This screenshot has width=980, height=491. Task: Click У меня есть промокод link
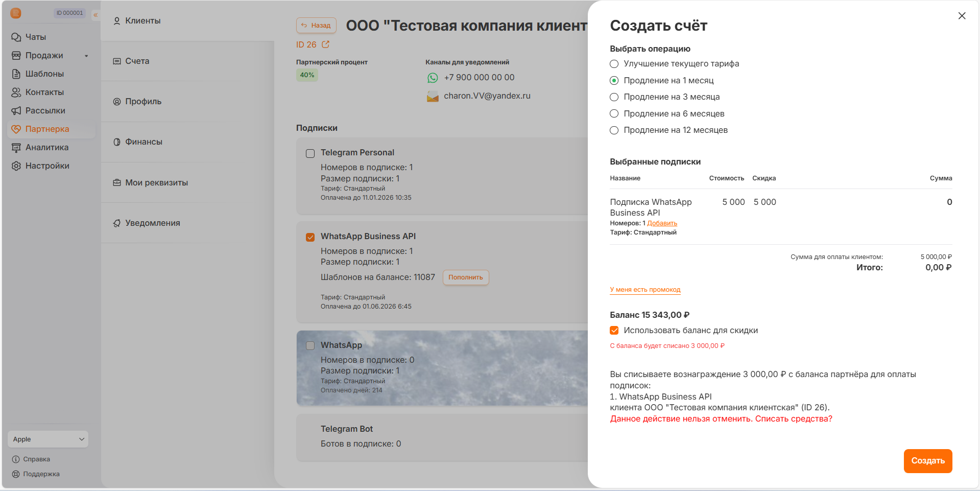pos(645,290)
